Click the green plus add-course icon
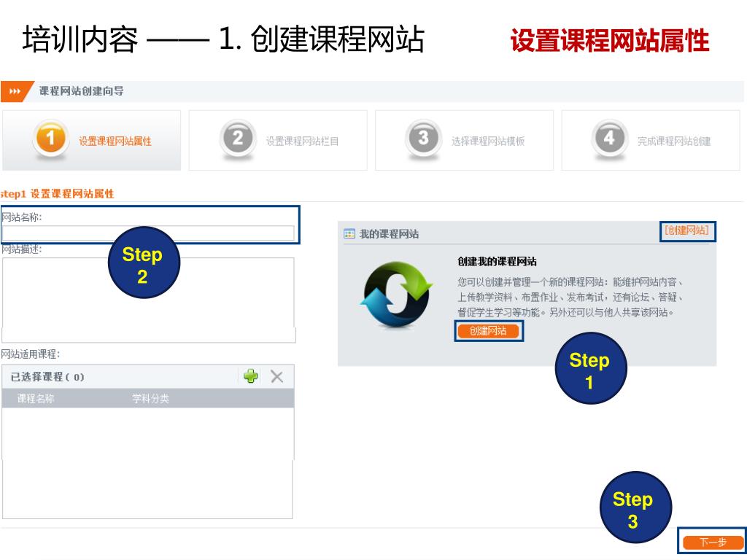The height and width of the screenshot is (560, 747). point(251,376)
